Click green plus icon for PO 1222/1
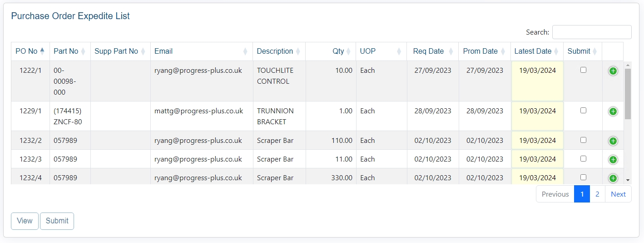Viewport: 644px width, 243px height. [613, 71]
